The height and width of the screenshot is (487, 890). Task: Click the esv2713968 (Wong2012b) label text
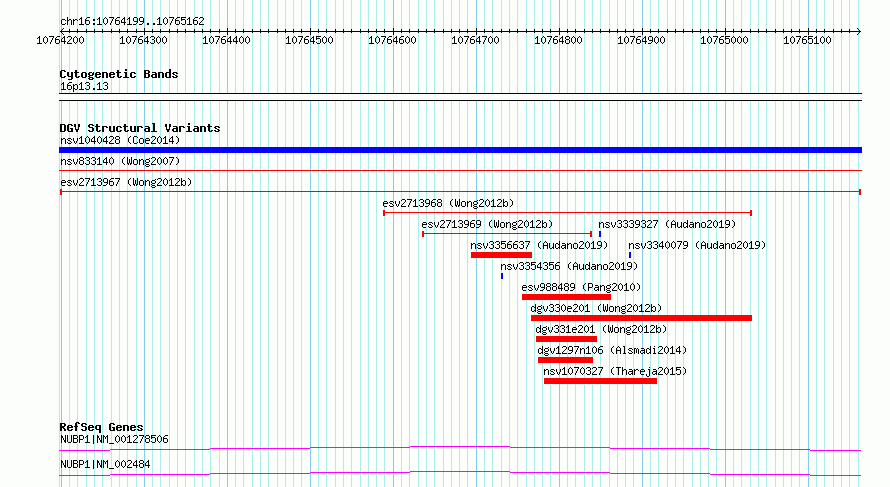(448, 203)
